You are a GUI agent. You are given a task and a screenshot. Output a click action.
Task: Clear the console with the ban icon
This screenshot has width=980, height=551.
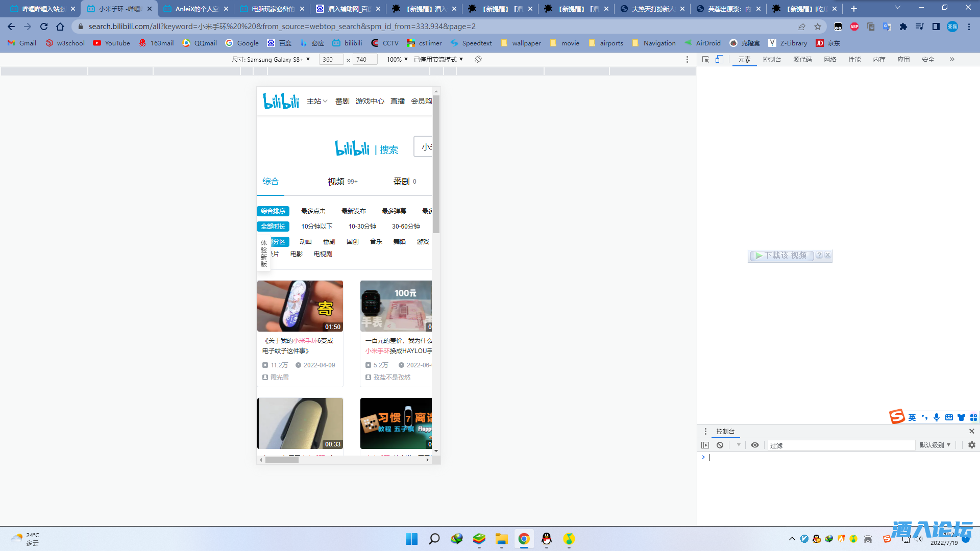point(720,445)
